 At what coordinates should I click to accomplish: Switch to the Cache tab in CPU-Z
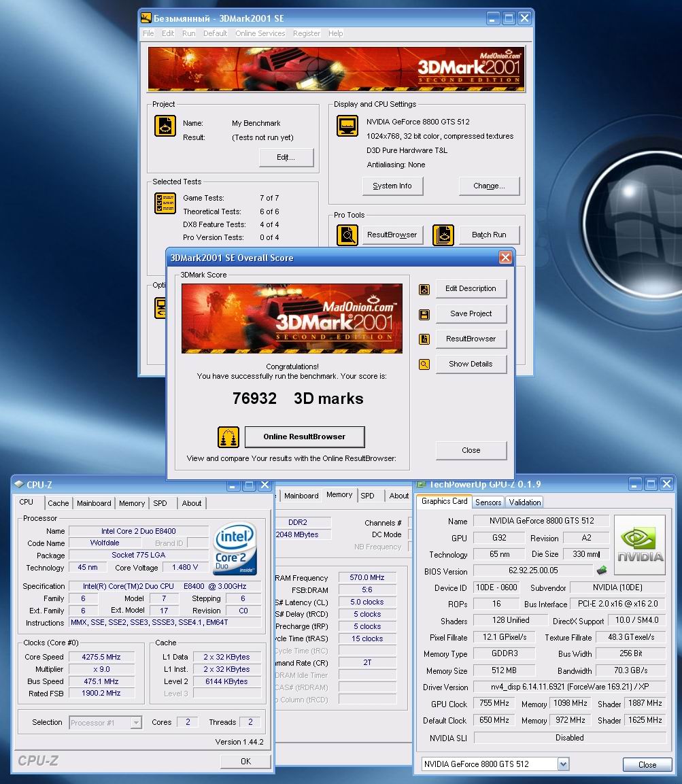(58, 503)
